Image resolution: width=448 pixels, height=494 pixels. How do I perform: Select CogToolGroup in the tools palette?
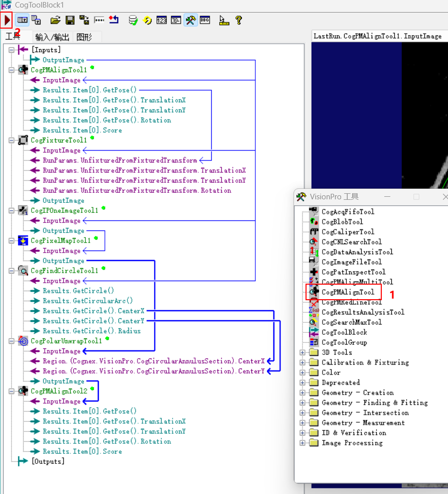[344, 342]
